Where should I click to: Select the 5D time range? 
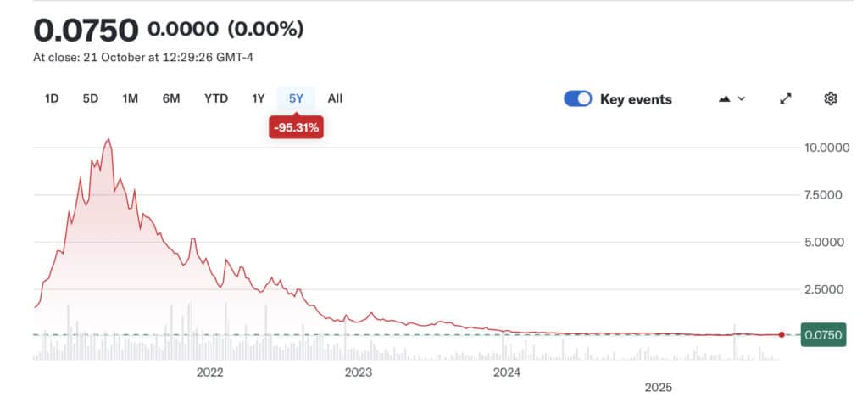(x=91, y=98)
